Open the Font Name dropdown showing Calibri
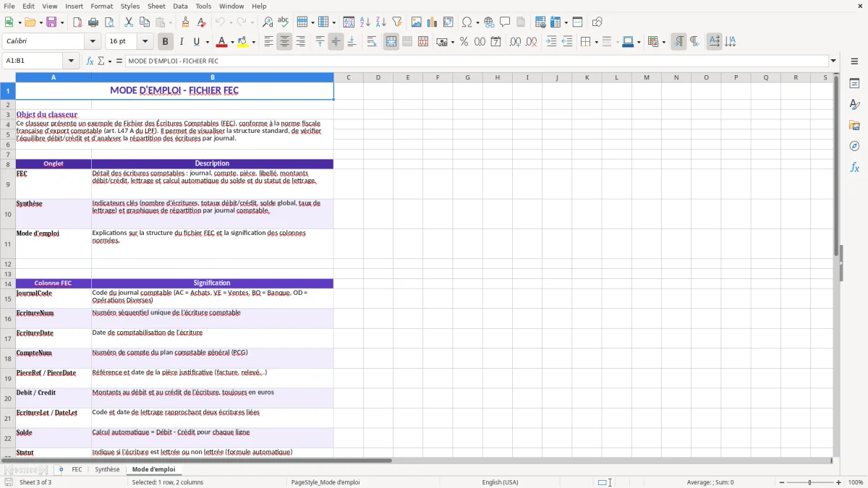Screen dimensions: 868x488 tap(93, 42)
